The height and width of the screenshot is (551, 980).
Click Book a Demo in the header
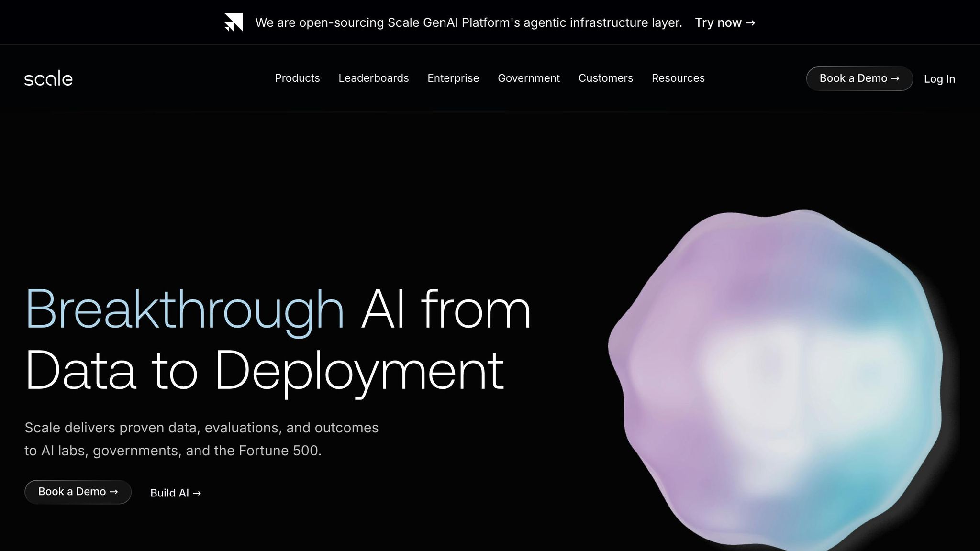pos(859,78)
